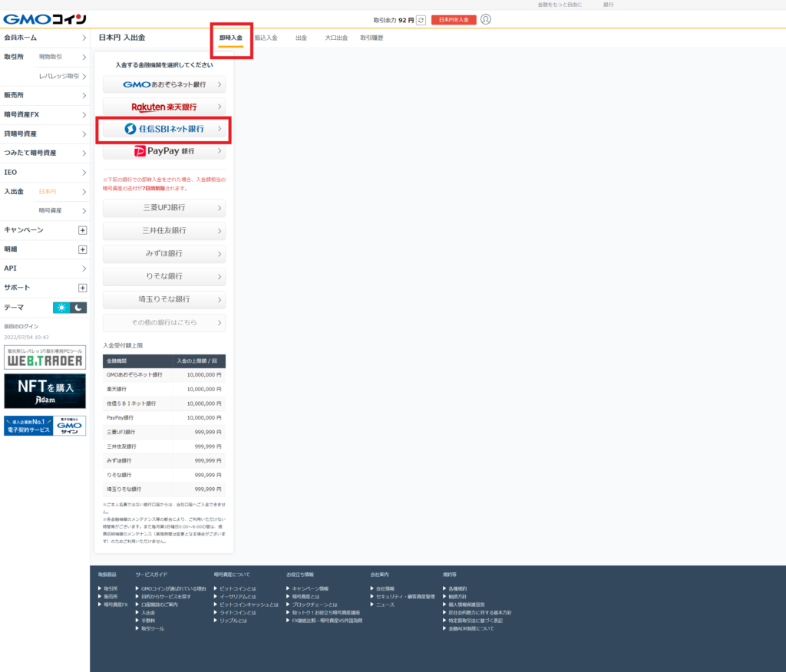786x672 pixels.
Task: Switch theme to light mode sun icon
Action: coord(61,307)
